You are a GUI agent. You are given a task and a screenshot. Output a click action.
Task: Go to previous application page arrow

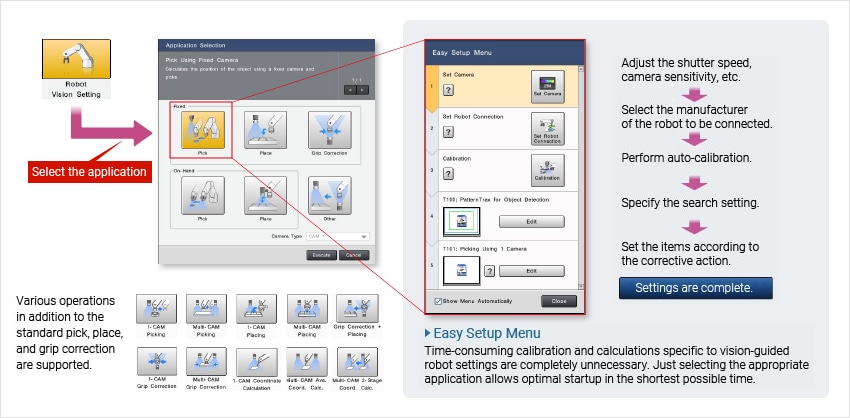click(349, 89)
